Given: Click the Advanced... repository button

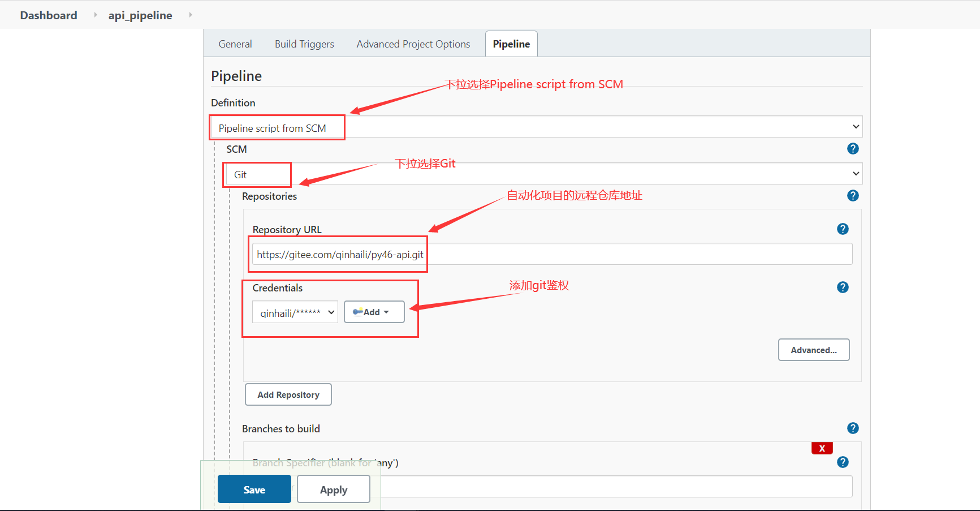Looking at the screenshot, I should pyautogui.click(x=813, y=350).
